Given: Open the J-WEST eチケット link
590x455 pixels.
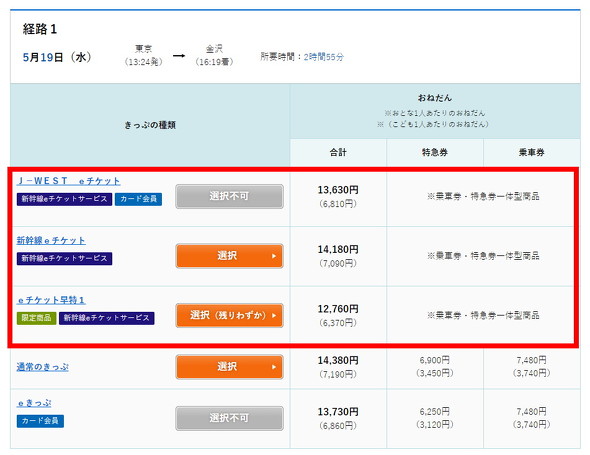Looking at the screenshot, I should 68,181.
